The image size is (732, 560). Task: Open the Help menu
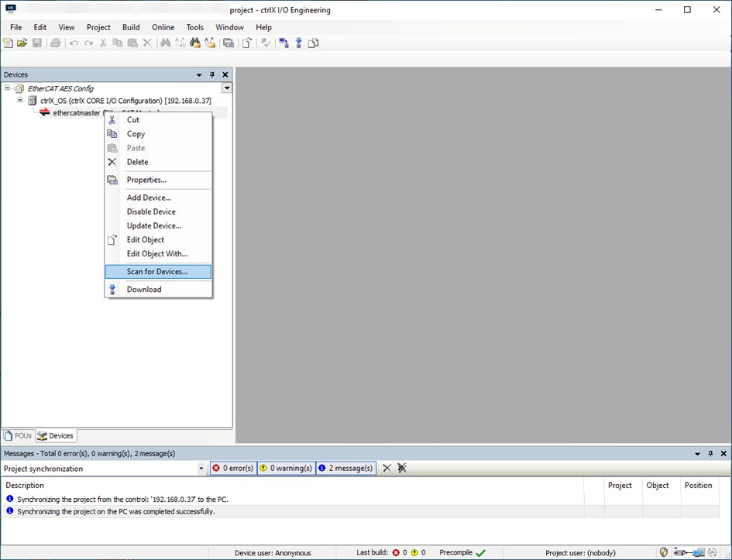coord(264,27)
